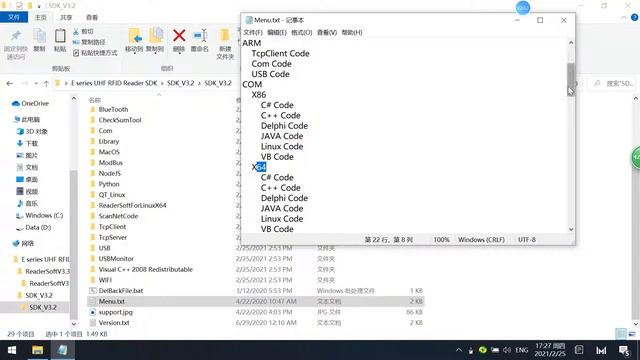Click the Cut scissors icon in ribbon
Image resolution: width=640 pixels, height=360 pixels.
click(76, 31)
